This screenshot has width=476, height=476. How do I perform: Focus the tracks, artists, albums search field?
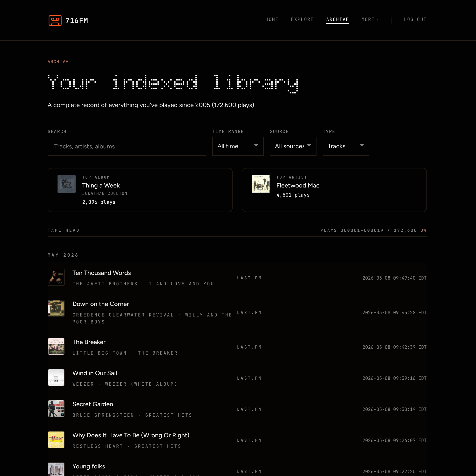pyautogui.click(x=127, y=146)
